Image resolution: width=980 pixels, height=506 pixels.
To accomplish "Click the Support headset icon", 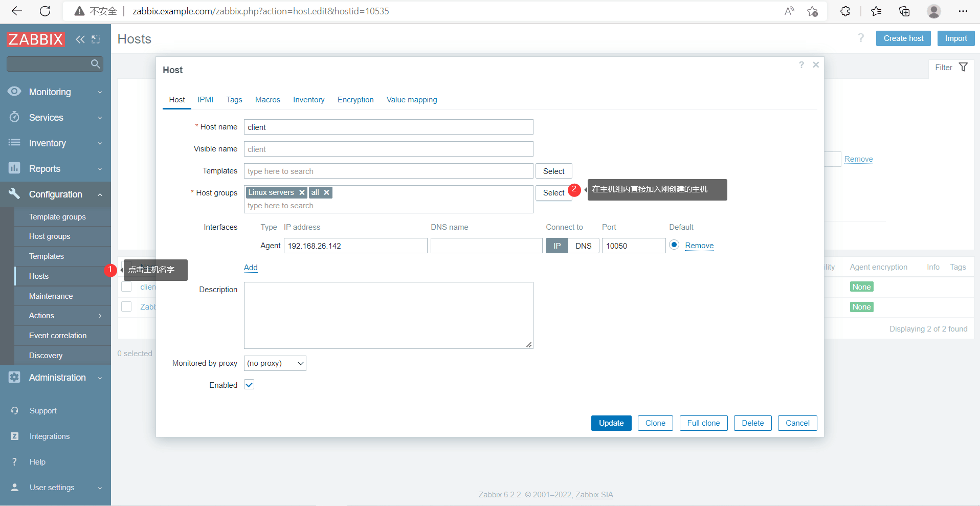I will [15, 411].
